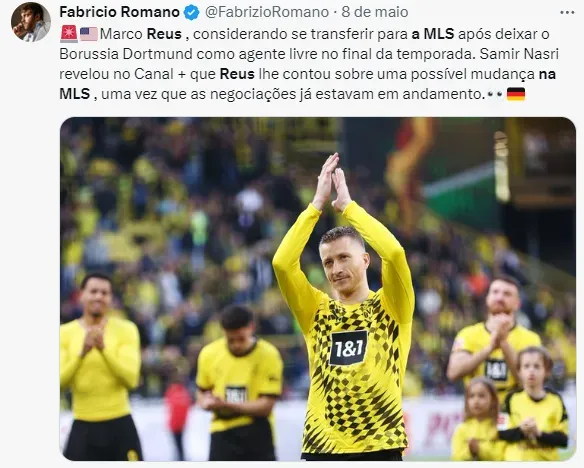Click the bold Reus after Canal + que
This screenshot has width=584, height=468.
point(237,74)
